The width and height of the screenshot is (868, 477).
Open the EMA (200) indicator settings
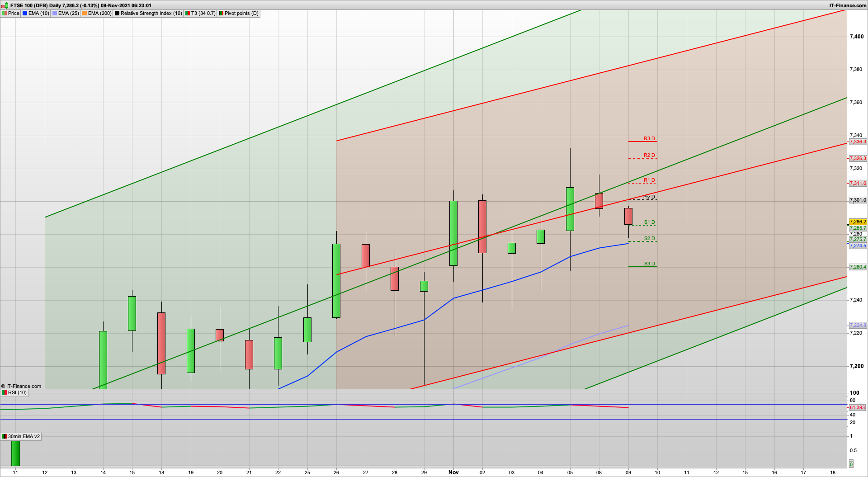tap(97, 13)
